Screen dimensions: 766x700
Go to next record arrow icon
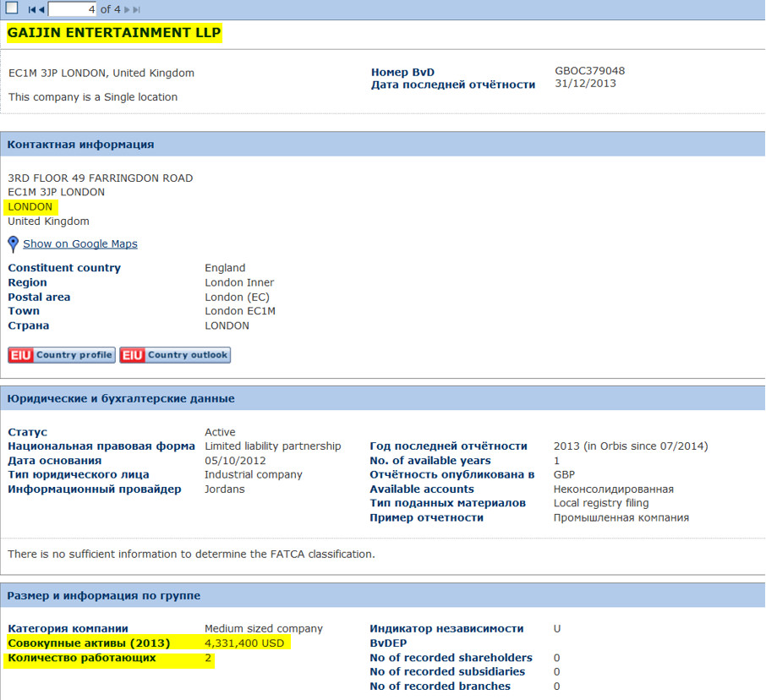click(x=127, y=9)
